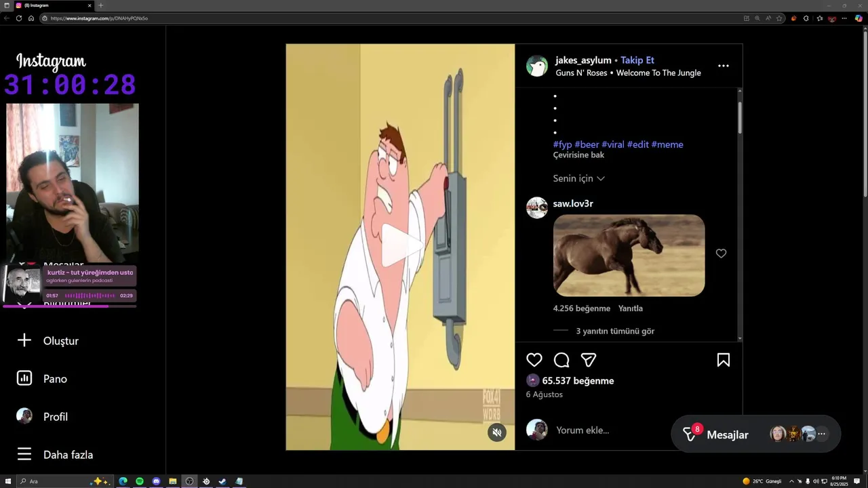Image resolution: width=868 pixels, height=488 pixels.
Task: Open Daha fazla menu in sidebar
Action: [55, 455]
